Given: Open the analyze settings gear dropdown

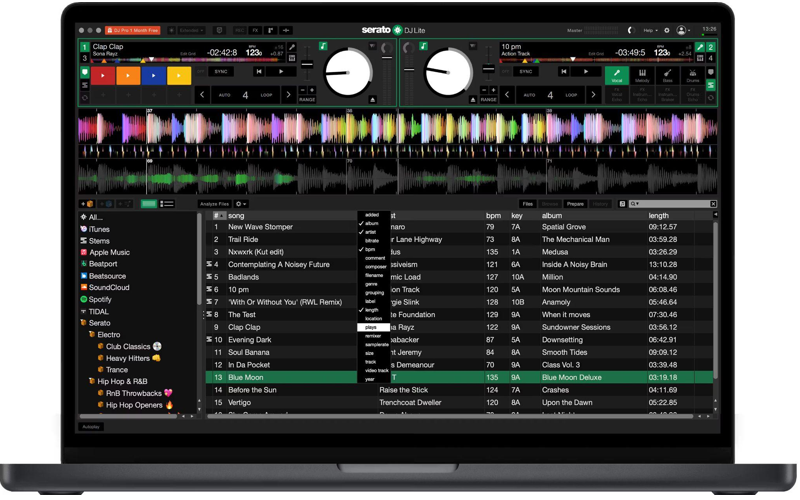Looking at the screenshot, I should click(x=240, y=204).
